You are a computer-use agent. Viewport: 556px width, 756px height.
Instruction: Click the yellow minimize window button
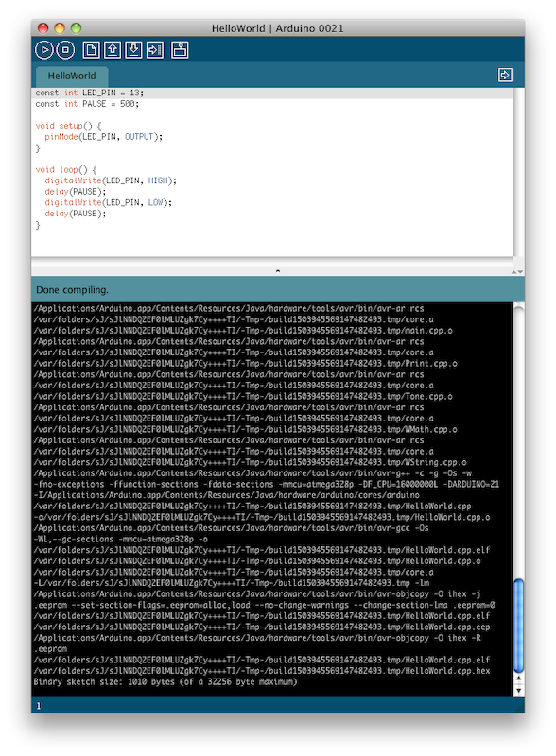60,28
